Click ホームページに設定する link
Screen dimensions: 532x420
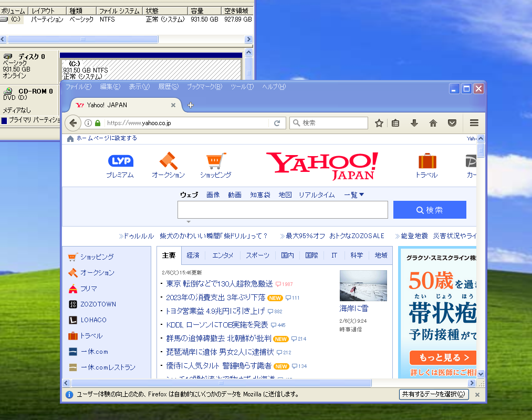pyautogui.click(x=107, y=138)
